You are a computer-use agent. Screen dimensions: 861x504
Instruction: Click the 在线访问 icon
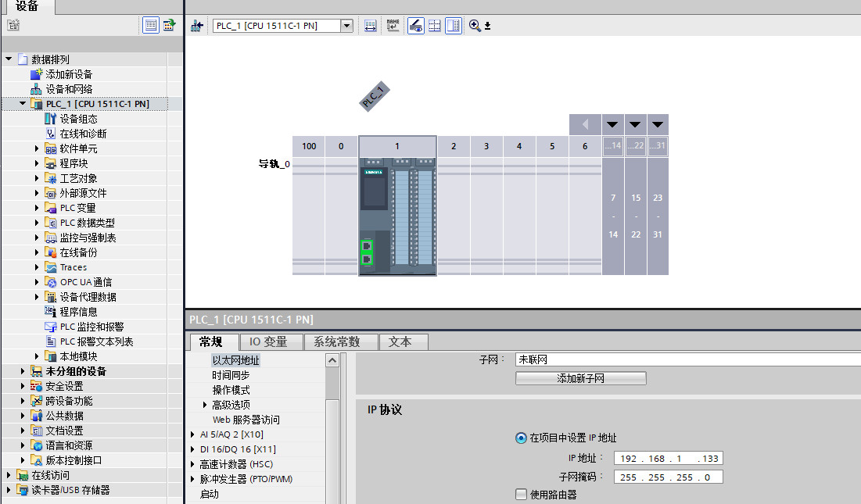tap(22, 475)
